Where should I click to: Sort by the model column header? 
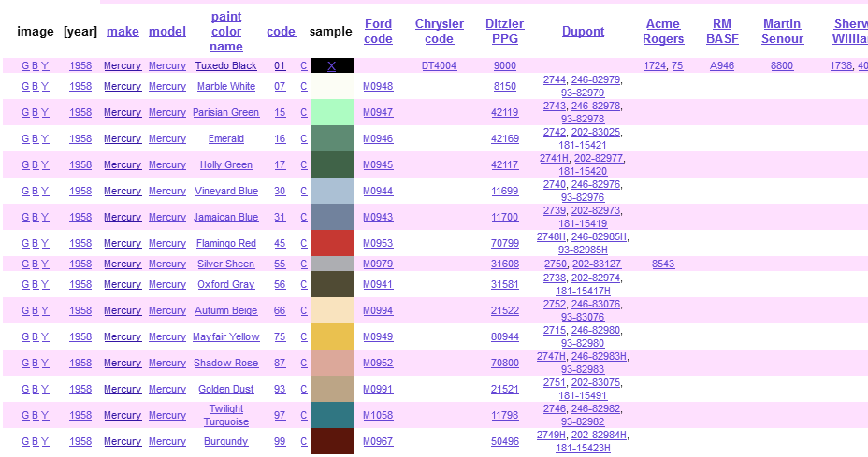coord(167,32)
